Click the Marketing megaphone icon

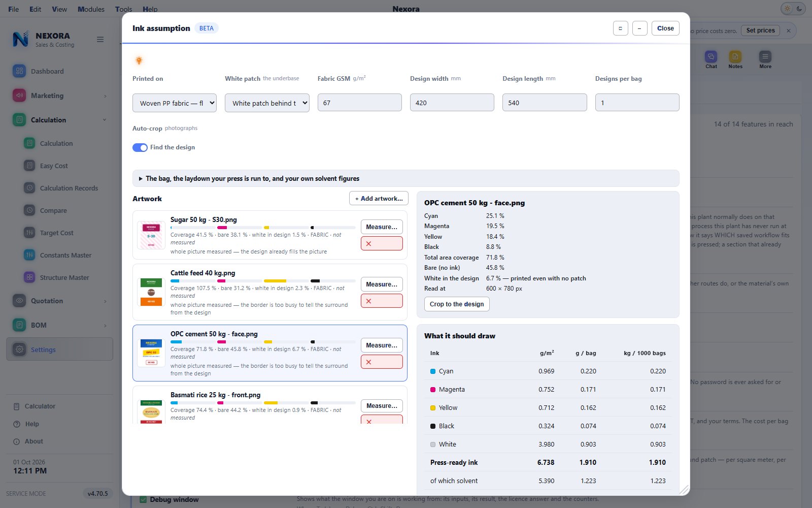(x=19, y=96)
